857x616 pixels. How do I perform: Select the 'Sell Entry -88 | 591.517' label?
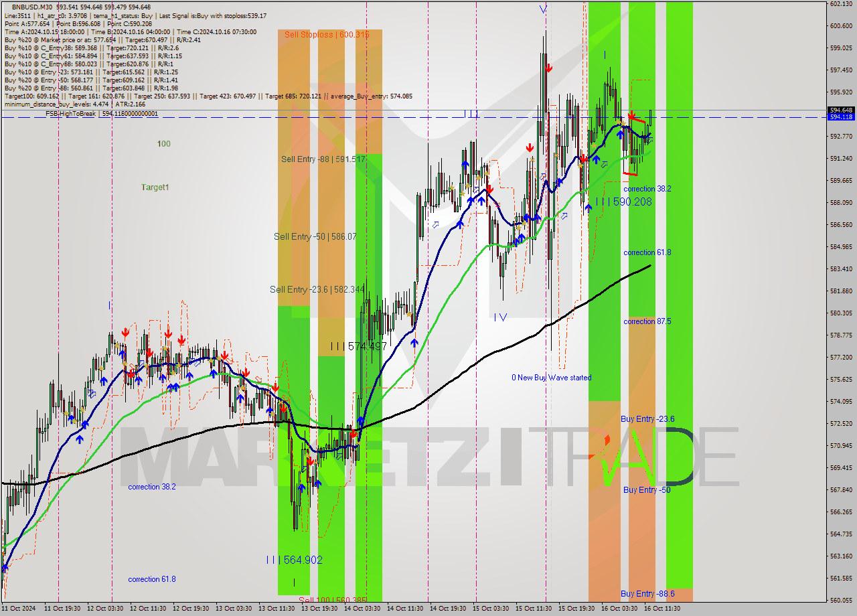323,159
